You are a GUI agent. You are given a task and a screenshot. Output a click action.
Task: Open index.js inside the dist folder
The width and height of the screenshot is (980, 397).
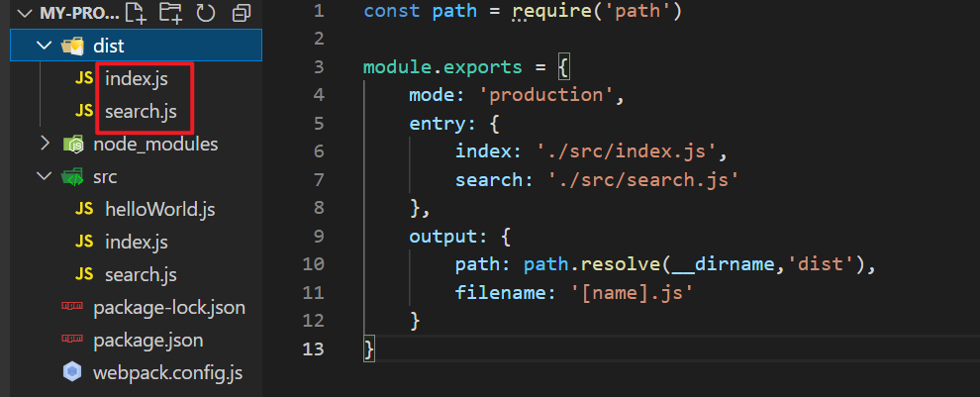(x=137, y=79)
